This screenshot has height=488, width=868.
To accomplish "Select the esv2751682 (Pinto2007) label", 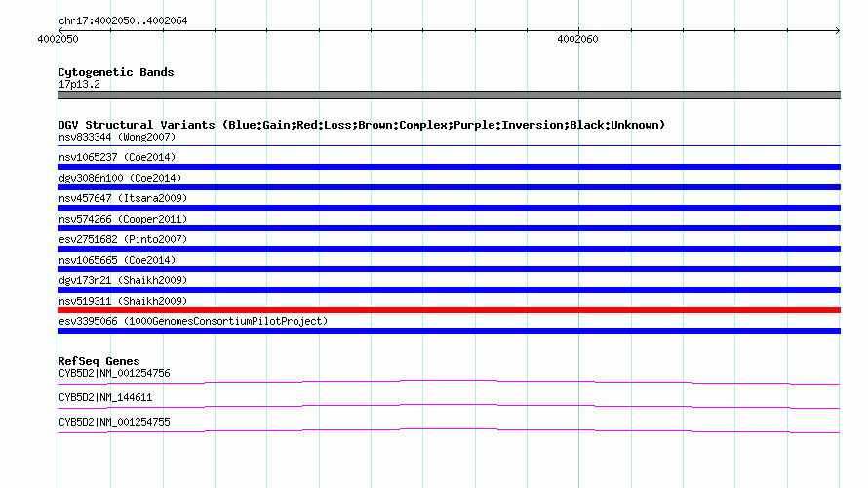I will click(123, 239).
